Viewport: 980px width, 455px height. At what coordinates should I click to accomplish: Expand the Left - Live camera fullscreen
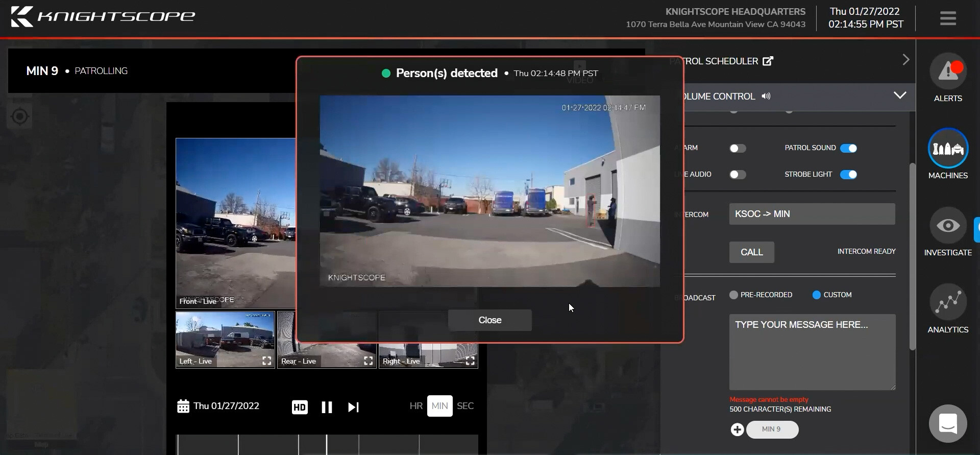(266, 361)
